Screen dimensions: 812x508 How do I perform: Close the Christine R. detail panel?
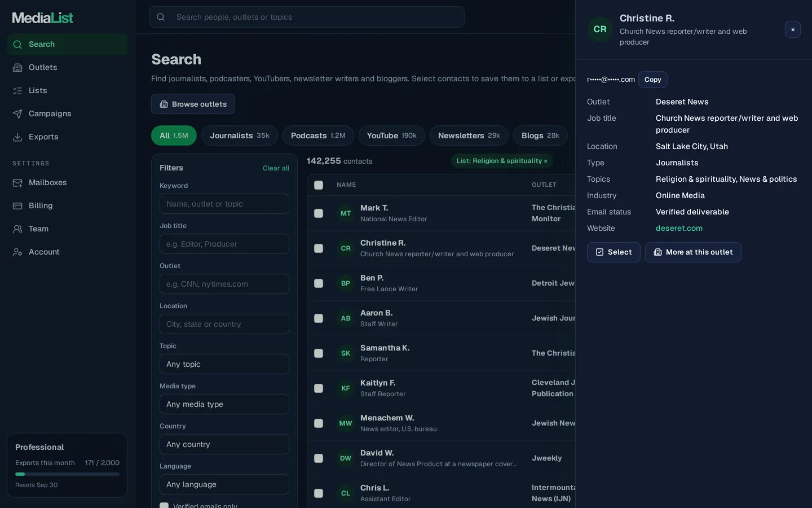point(792,29)
